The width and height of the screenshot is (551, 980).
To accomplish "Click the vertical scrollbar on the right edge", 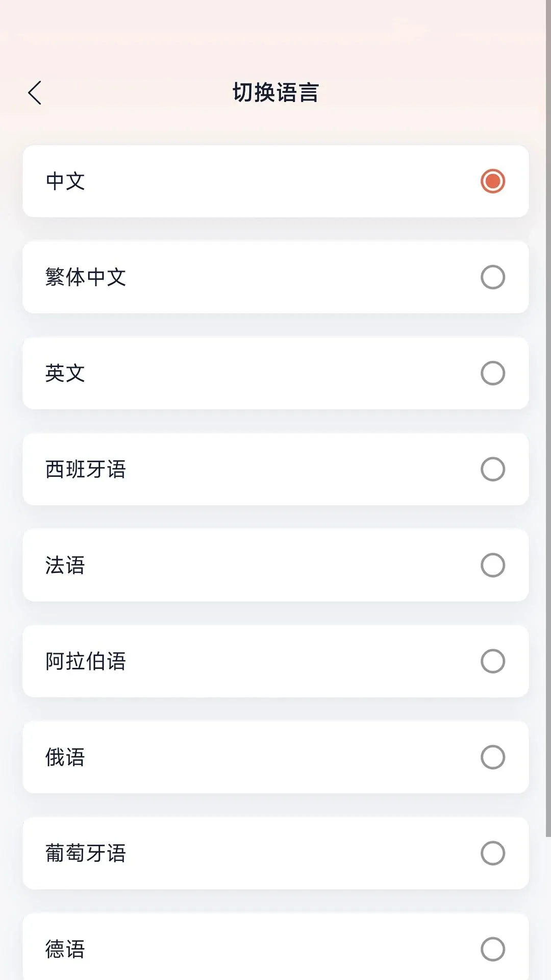I will (548, 419).
